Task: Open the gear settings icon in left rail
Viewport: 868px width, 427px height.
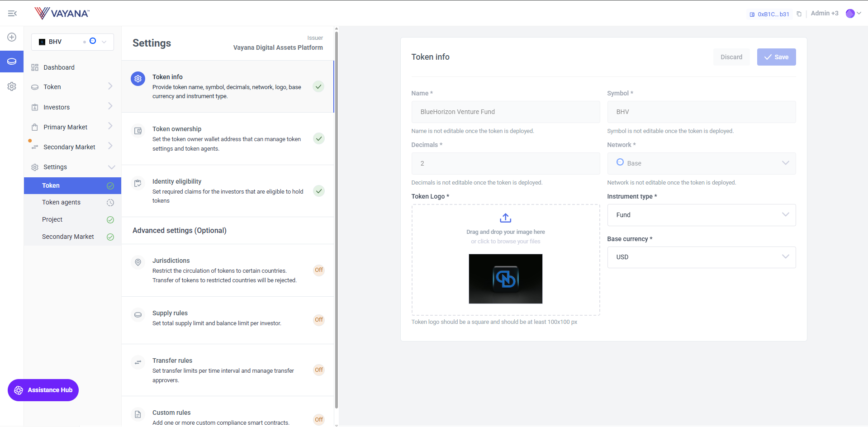Action: tap(12, 86)
